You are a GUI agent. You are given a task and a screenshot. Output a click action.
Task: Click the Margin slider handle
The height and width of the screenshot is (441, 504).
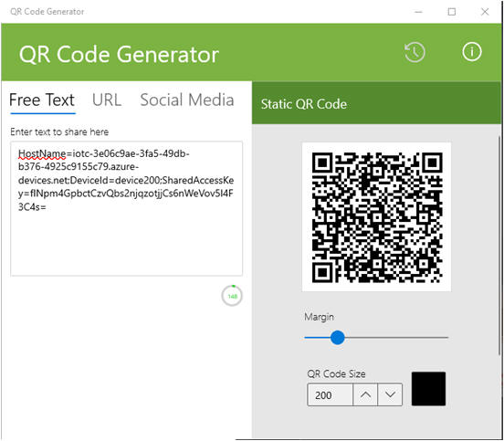tap(338, 338)
